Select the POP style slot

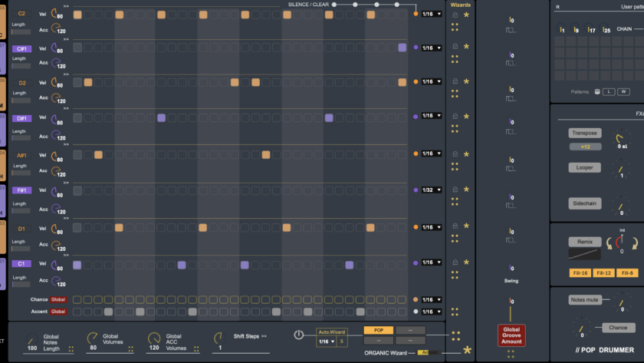(x=379, y=330)
